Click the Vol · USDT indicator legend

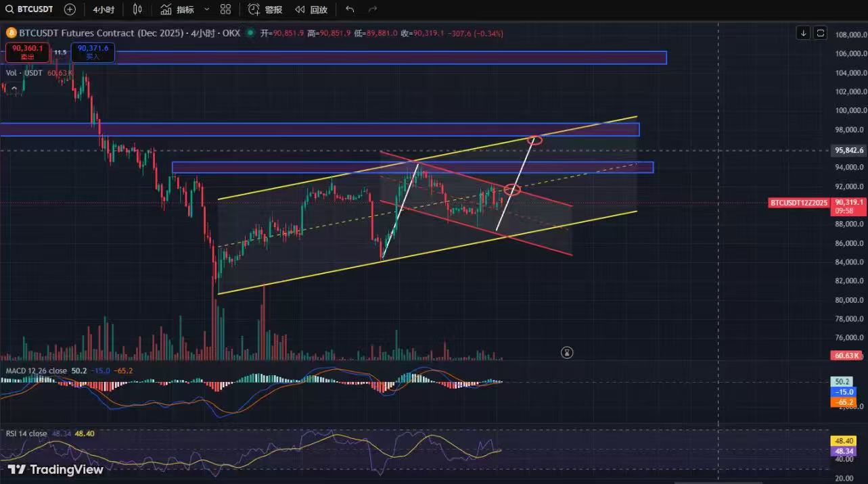click(x=24, y=72)
